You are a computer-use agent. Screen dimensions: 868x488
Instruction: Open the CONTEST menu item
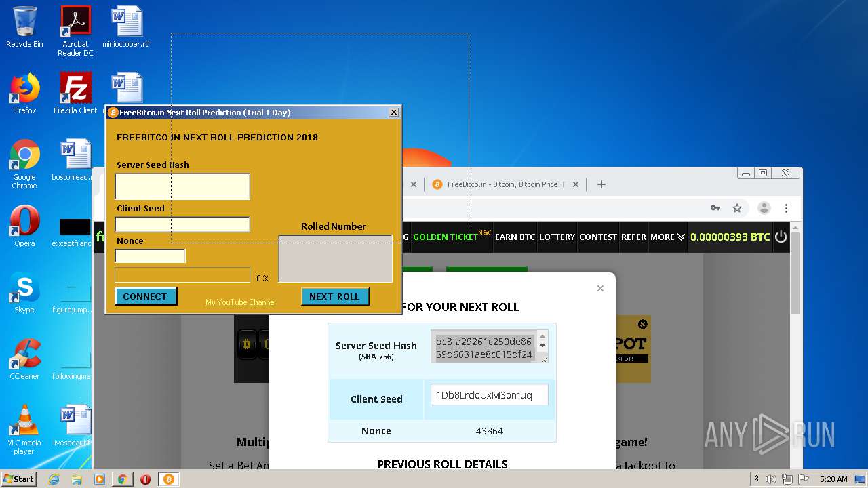pyautogui.click(x=598, y=237)
